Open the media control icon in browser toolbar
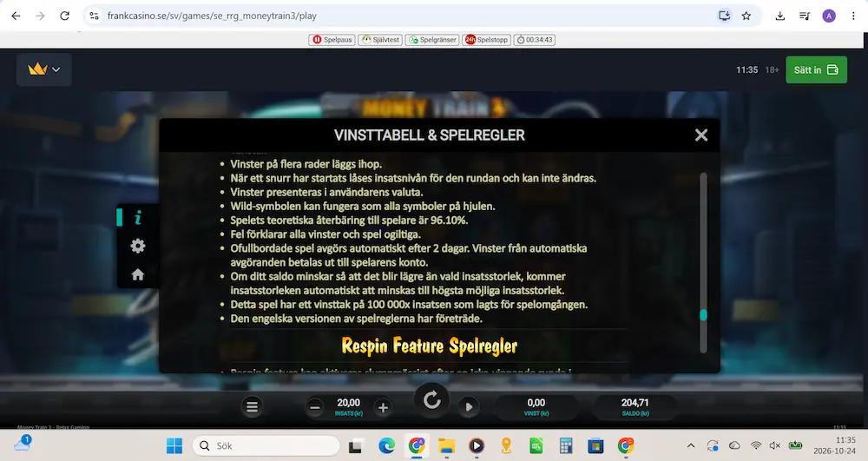The image size is (868, 461). pos(805,16)
